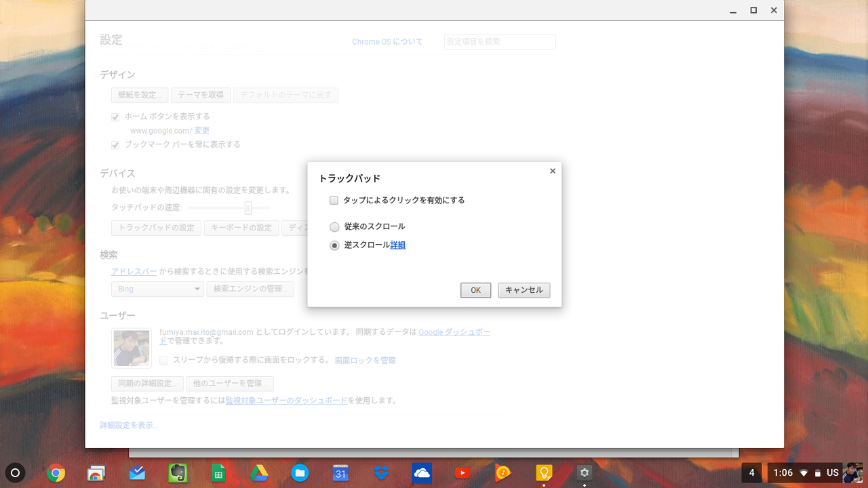The image size is (868, 488).
Task: Confirm the trackpad dialog with OK
Action: (x=475, y=290)
